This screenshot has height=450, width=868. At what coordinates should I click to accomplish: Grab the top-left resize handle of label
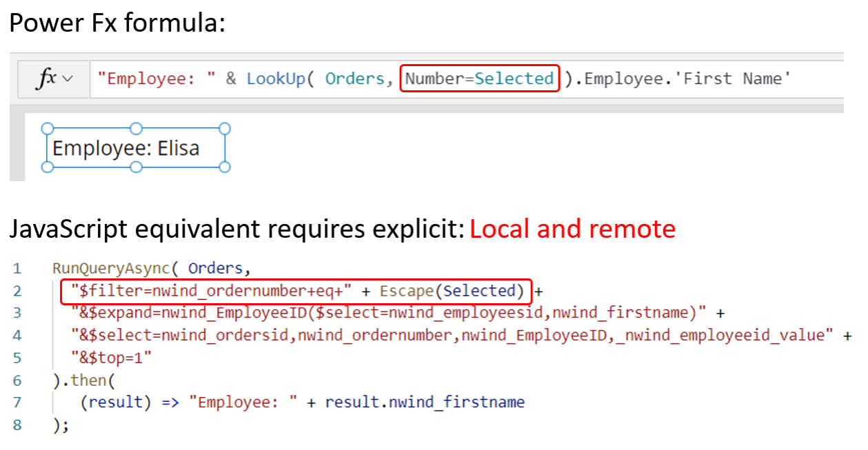48,129
